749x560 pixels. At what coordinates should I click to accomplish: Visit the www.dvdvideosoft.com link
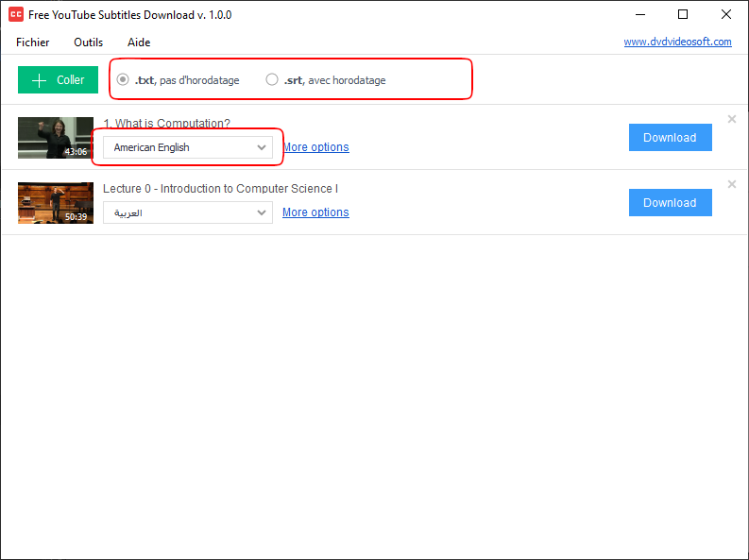click(x=677, y=42)
